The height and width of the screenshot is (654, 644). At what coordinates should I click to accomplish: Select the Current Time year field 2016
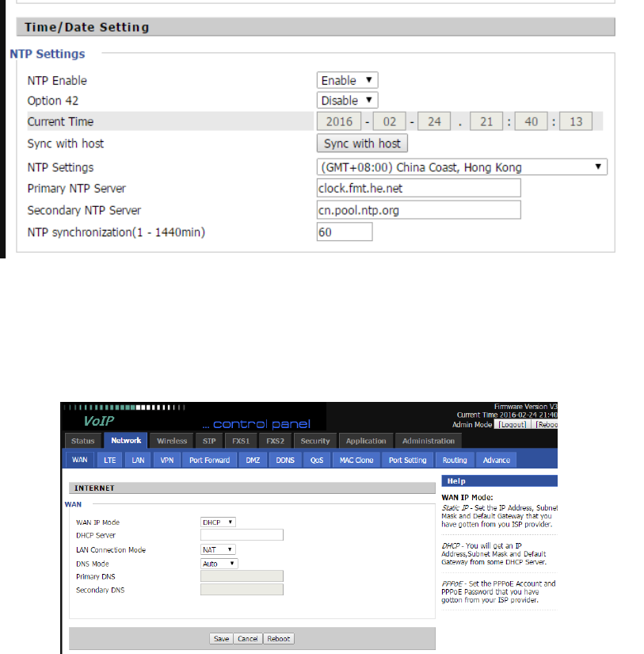[x=339, y=121]
